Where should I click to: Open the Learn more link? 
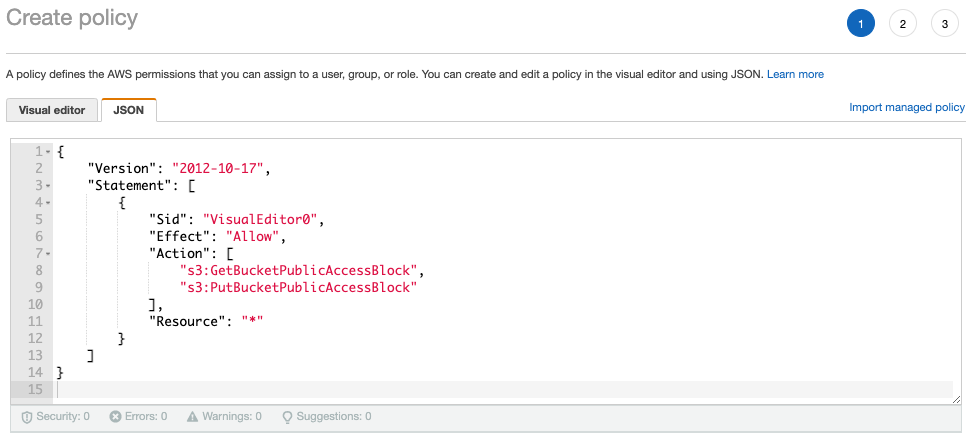(795, 74)
